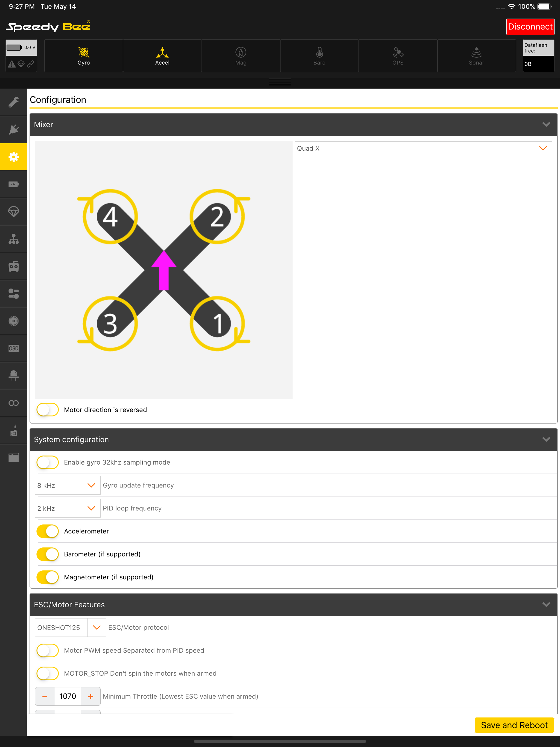Disable the Magnetometer (if supported) switch
Image resolution: width=560 pixels, height=747 pixels.
pyautogui.click(x=48, y=577)
